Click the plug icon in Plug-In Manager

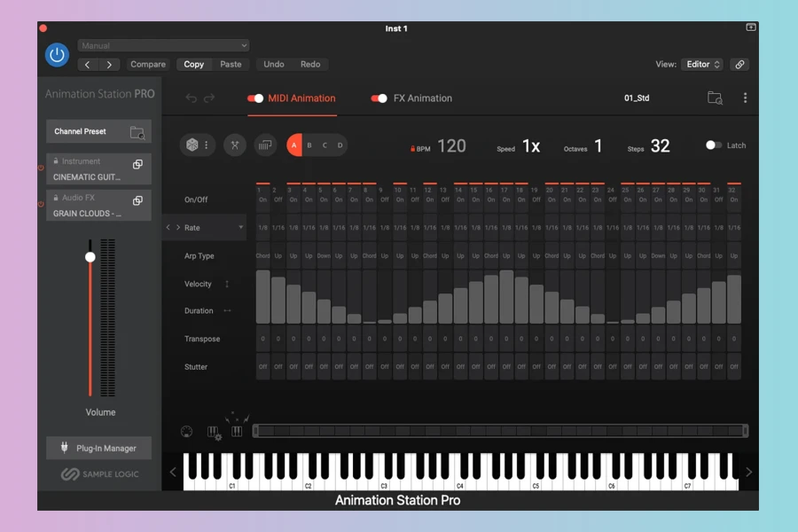tap(64, 448)
